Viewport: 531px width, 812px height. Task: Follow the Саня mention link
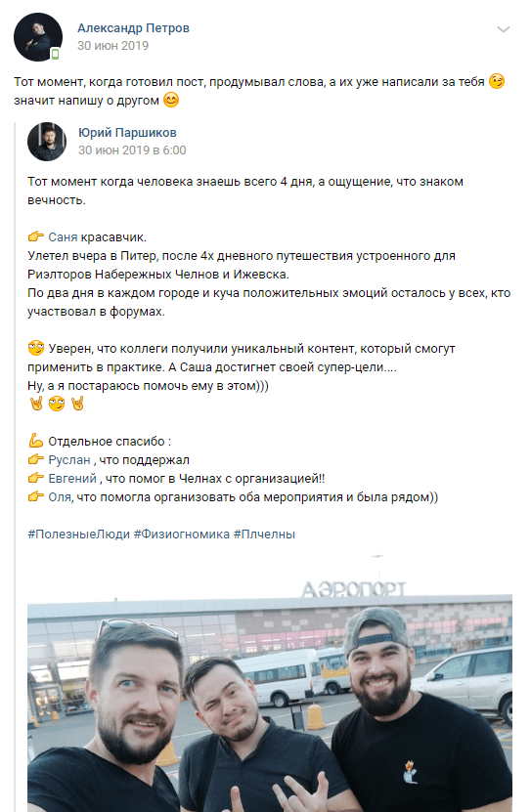[63, 237]
